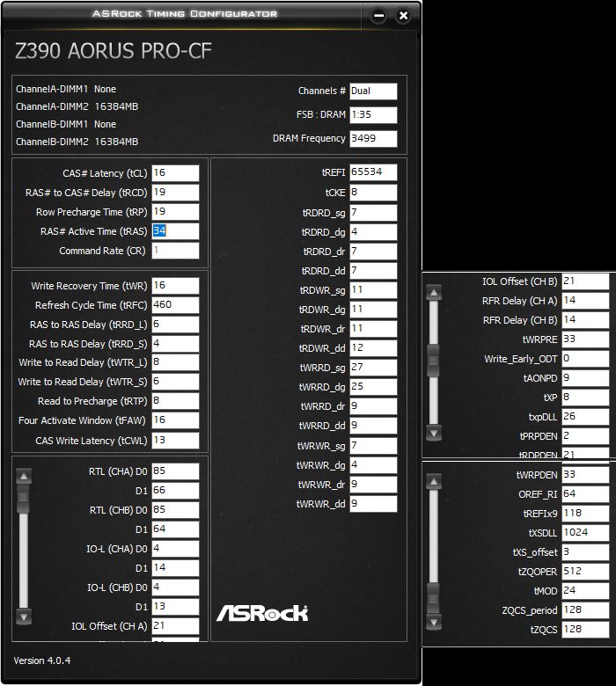
Task: Click the scrollbar thumb beside Write_Early_ODT
Action: [434, 361]
